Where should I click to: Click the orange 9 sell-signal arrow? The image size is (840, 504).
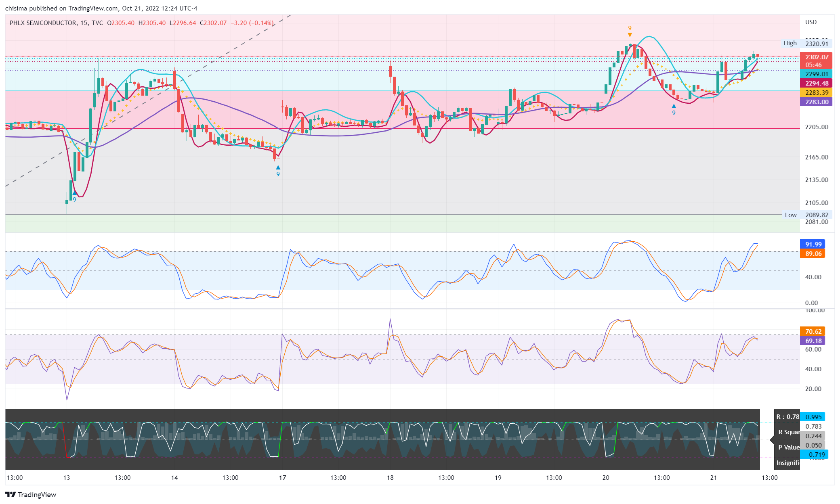point(630,34)
